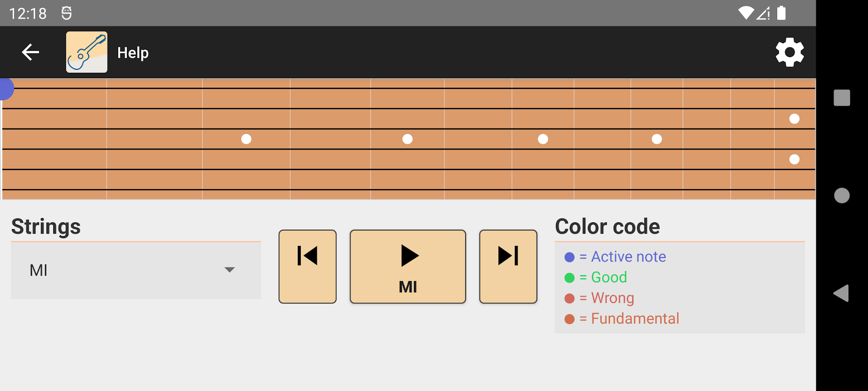
Task: Skip to the previous string note
Action: 308,266
